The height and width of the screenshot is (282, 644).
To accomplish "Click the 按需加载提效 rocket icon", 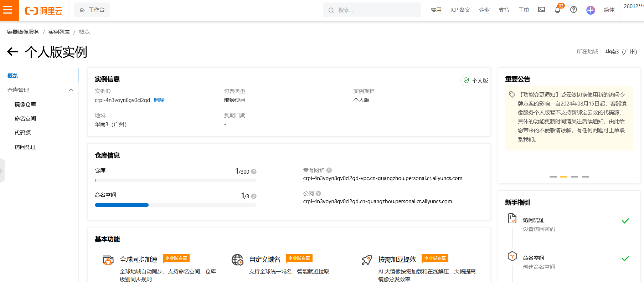I will coord(367,260).
